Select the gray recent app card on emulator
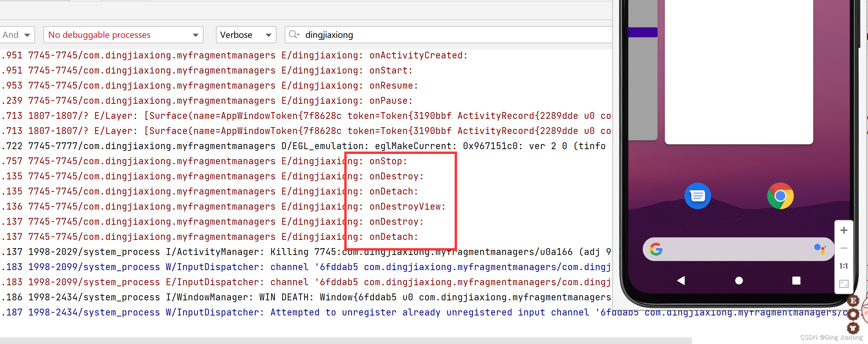This screenshot has width=868, height=344. tap(643, 70)
